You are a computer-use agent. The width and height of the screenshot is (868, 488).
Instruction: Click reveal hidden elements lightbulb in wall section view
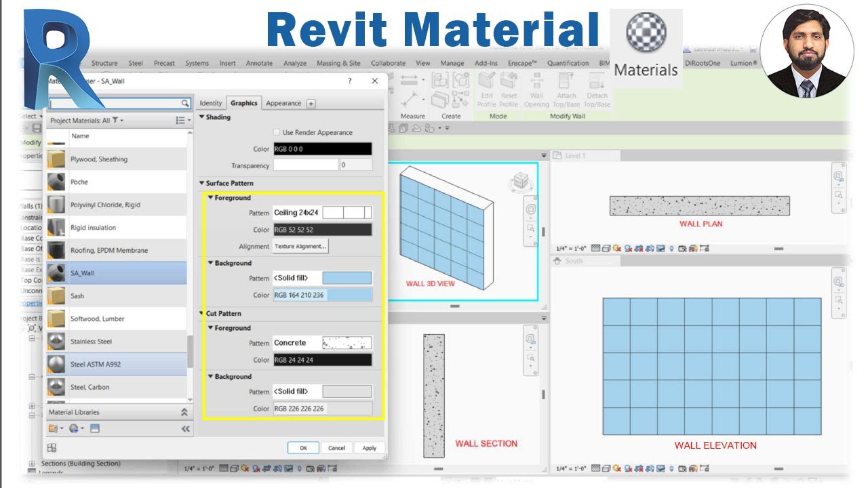click(299, 468)
